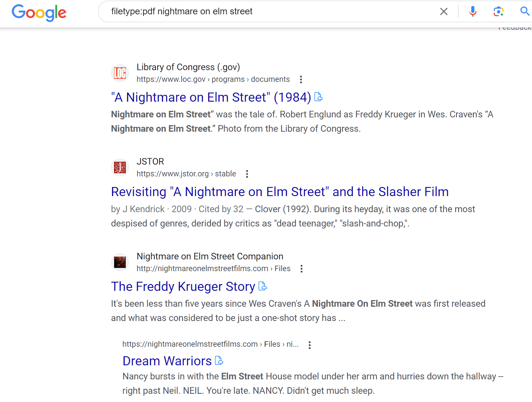The width and height of the screenshot is (532, 402).
Task: Click the Google logo
Action: tap(39, 13)
